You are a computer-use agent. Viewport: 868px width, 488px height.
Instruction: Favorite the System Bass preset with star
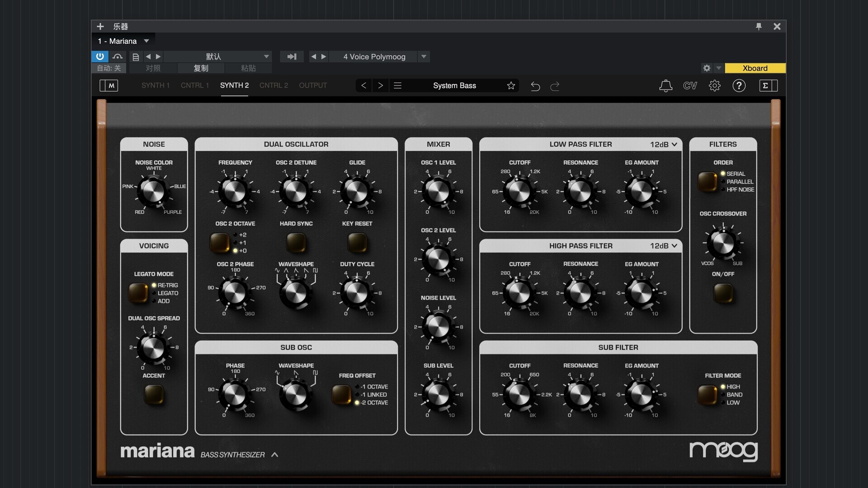[x=511, y=86]
